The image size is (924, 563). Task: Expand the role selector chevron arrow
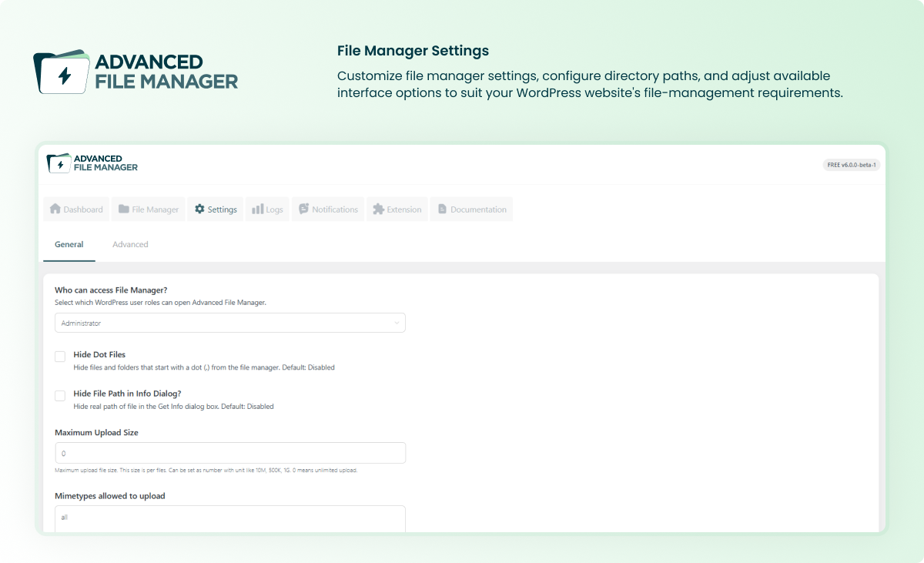pyautogui.click(x=397, y=323)
